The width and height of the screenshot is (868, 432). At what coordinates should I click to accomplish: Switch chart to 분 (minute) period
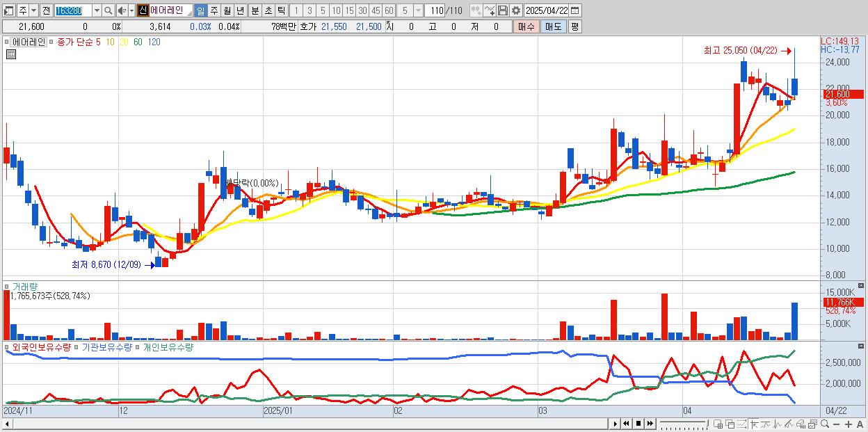[x=255, y=11]
